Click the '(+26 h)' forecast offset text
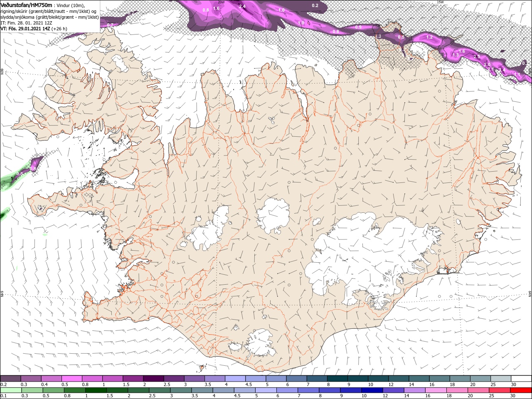The height and width of the screenshot is (399, 532). pyautogui.click(x=59, y=29)
